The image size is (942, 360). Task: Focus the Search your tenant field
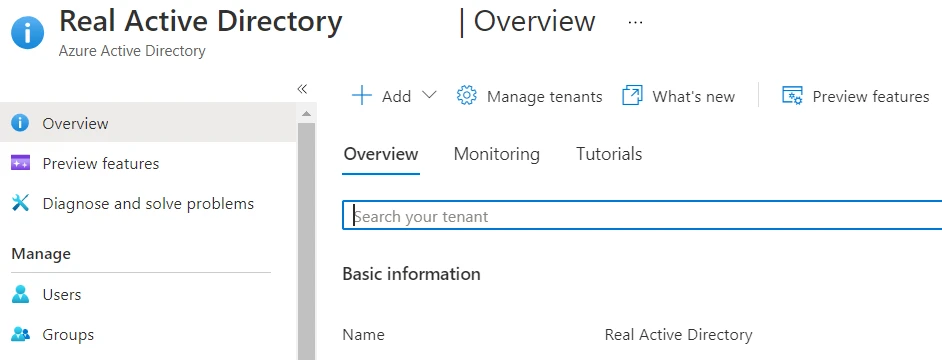642,216
